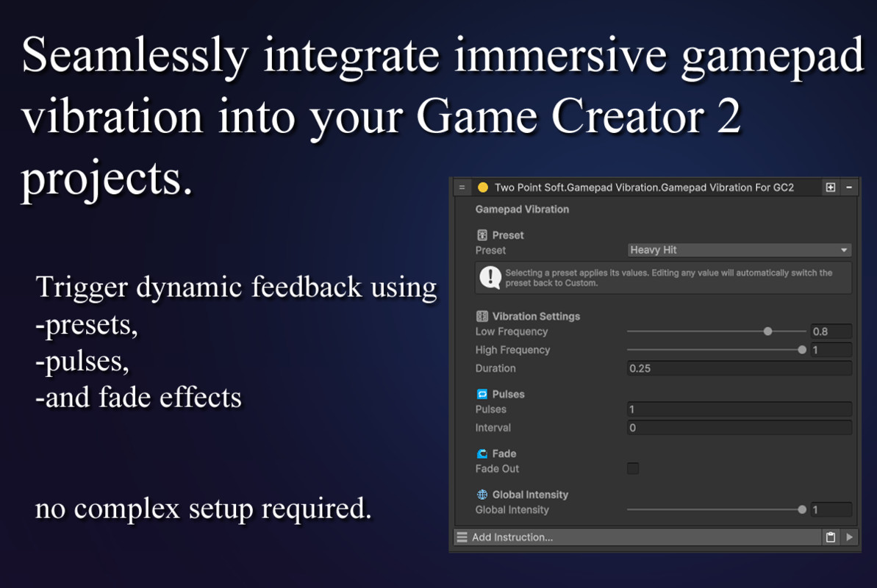
Task: Click the Global Intensity slider handle
Action: [x=802, y=509]
